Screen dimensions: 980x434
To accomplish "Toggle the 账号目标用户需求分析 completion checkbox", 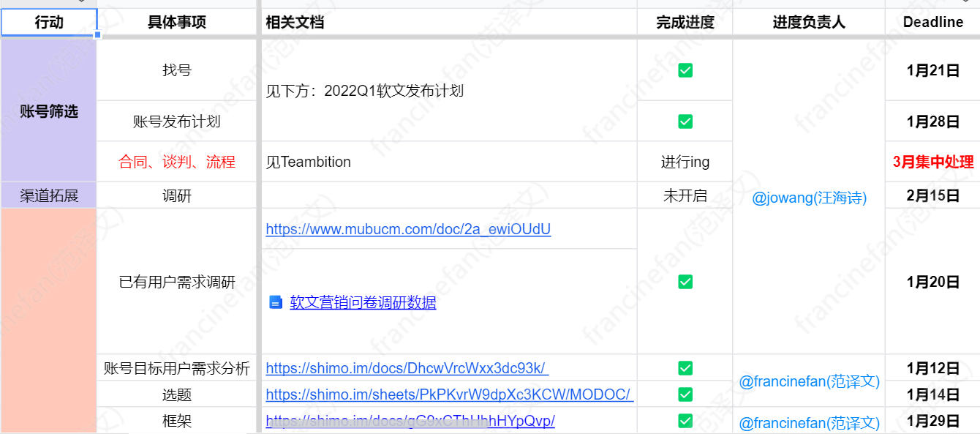I will [685, 368].
